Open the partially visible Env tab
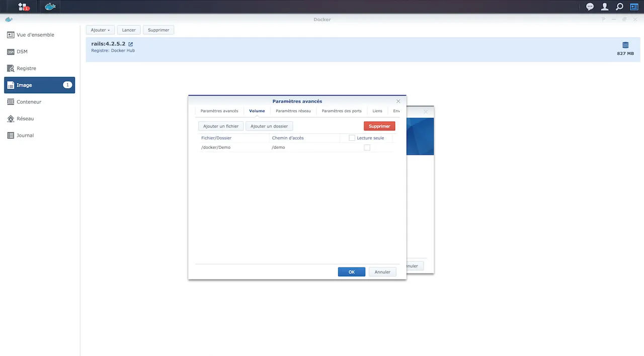 click(396, 111)
